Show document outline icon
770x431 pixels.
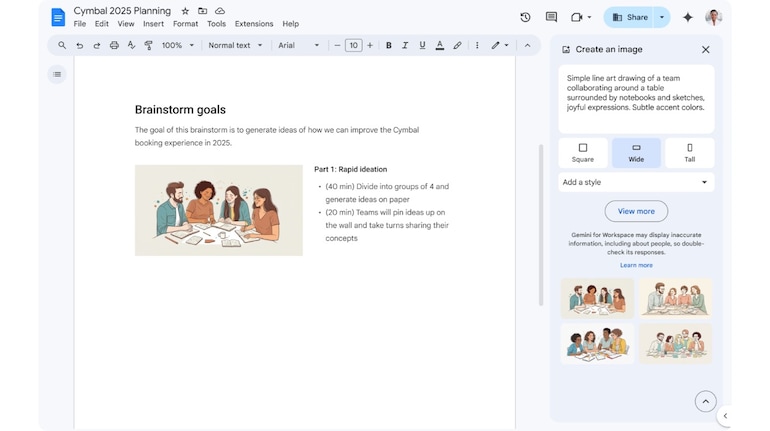point(57,74)
